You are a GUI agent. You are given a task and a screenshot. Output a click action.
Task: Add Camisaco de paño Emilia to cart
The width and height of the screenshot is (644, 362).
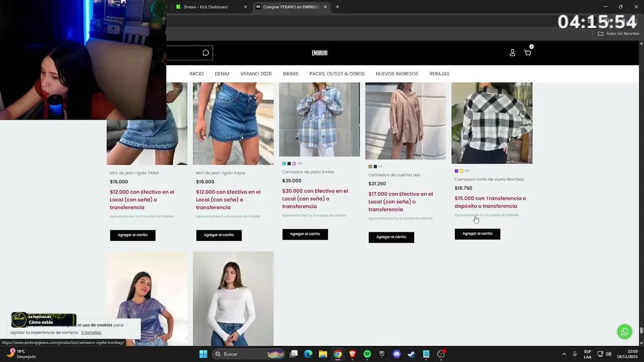(x=305, y=234)
